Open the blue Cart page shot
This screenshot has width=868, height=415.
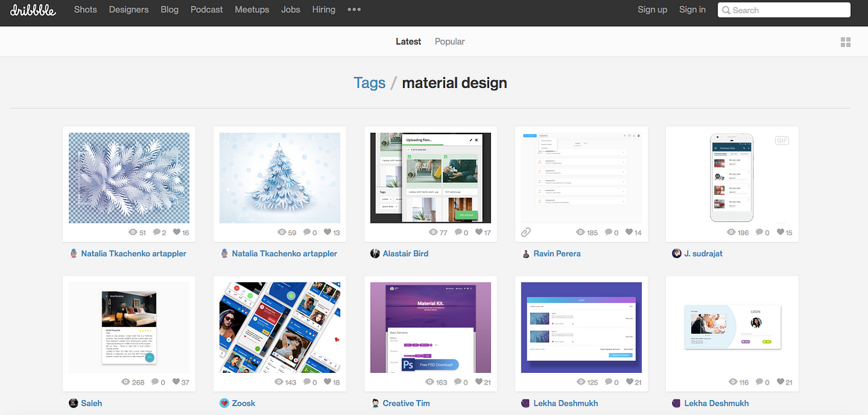coord(581,328)
